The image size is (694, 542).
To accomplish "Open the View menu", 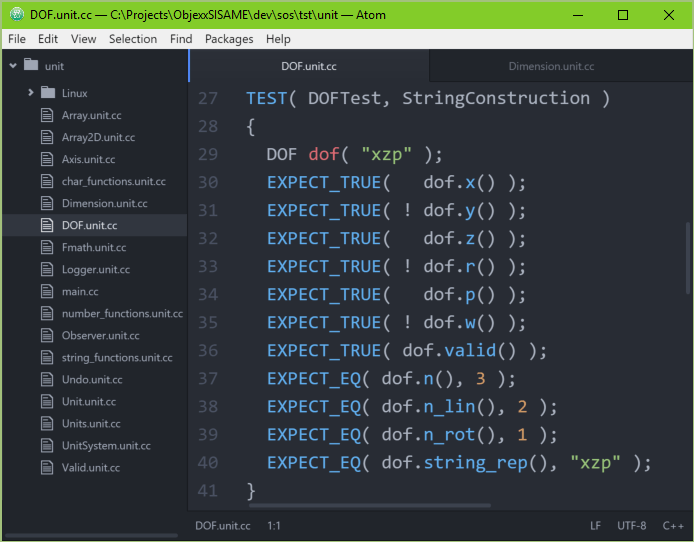I will [83, 39].
